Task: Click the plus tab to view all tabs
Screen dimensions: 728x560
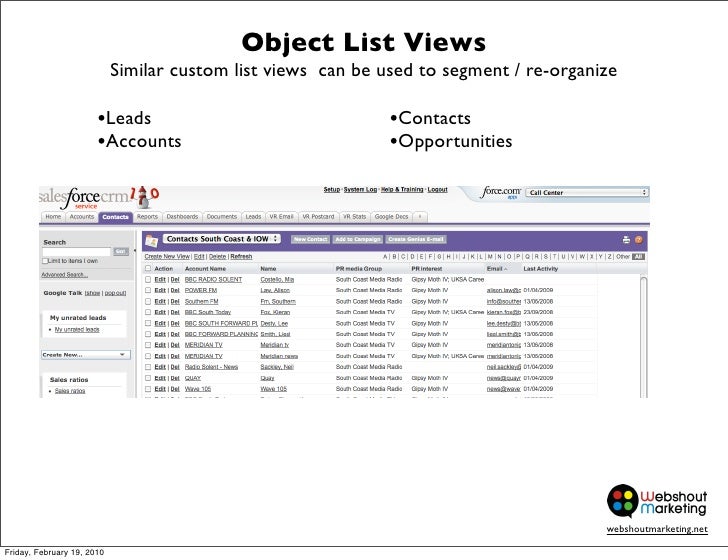Action: (420, 217)
